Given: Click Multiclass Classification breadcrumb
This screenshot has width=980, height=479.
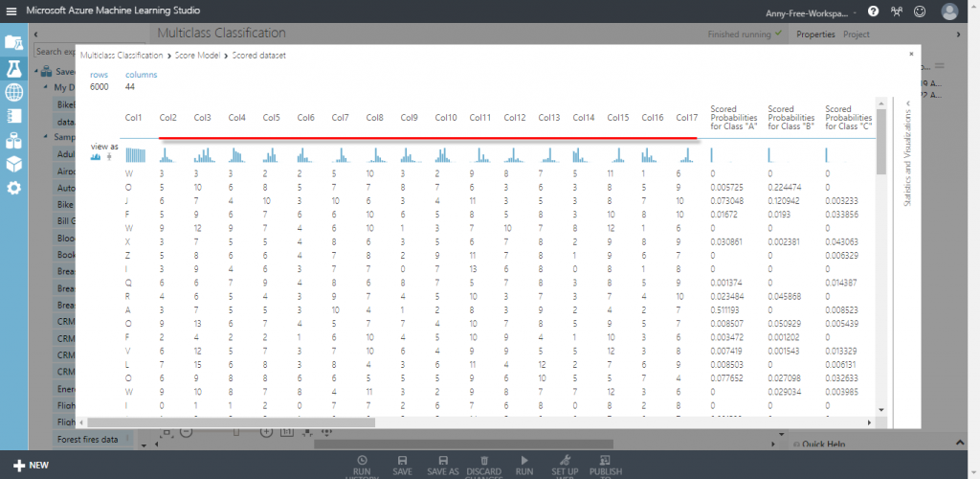Looking at the screenshot, I should pyautogui.click(x=122, y=55).
